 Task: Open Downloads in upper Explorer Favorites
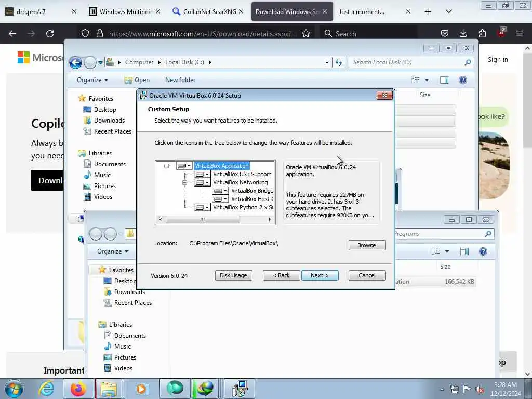[x=104, y=121]
